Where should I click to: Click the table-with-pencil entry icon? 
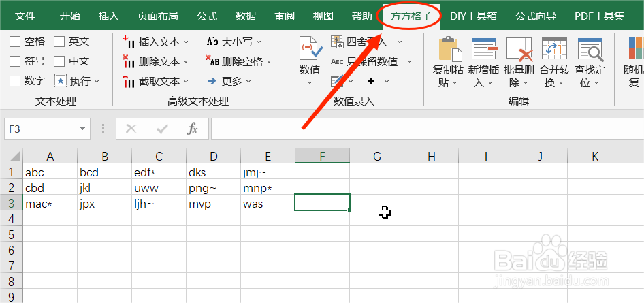337,81
